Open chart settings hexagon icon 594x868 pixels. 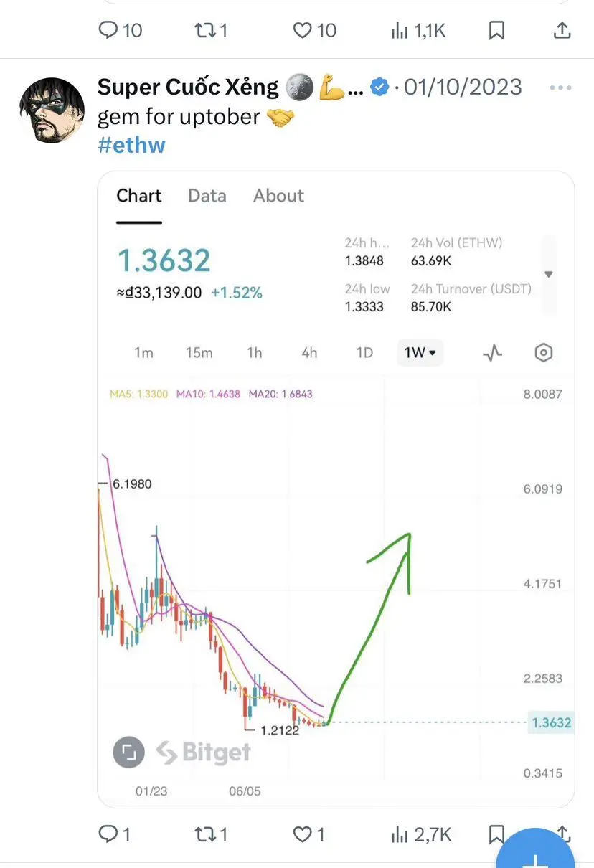544,352
